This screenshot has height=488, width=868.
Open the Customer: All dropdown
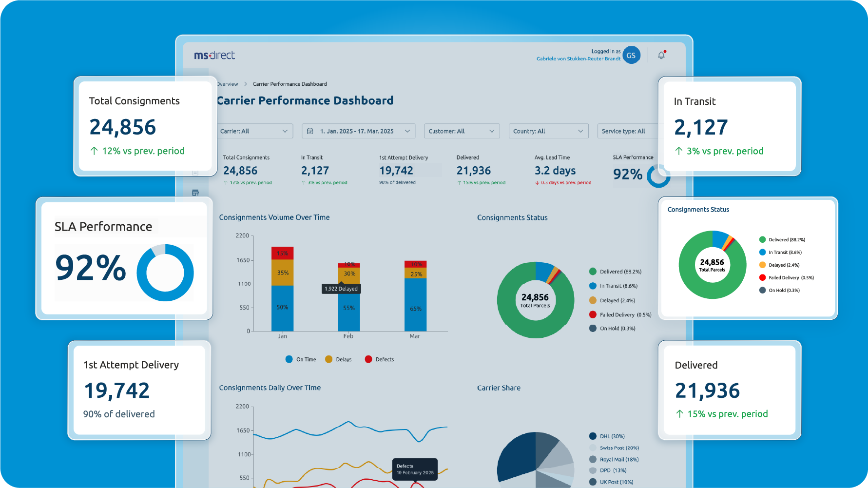point(462,131)
